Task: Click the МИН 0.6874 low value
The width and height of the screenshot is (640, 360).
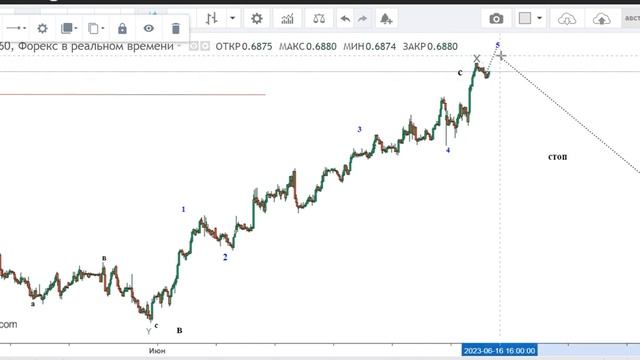Action: tap(369, 47)
